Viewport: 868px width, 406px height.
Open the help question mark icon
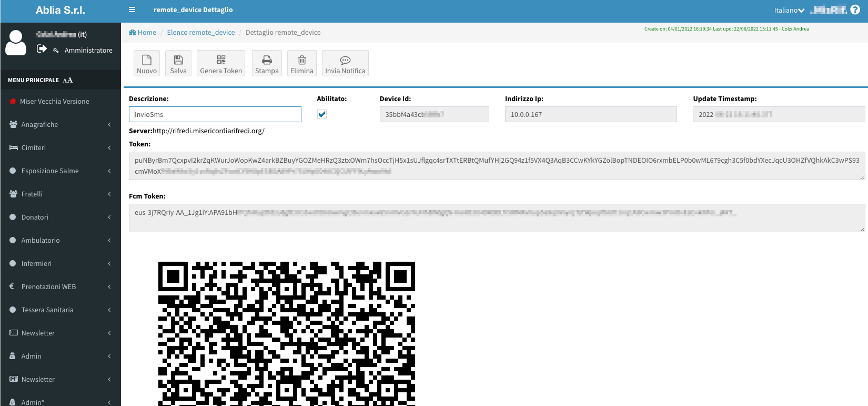(x=855, y=10)
